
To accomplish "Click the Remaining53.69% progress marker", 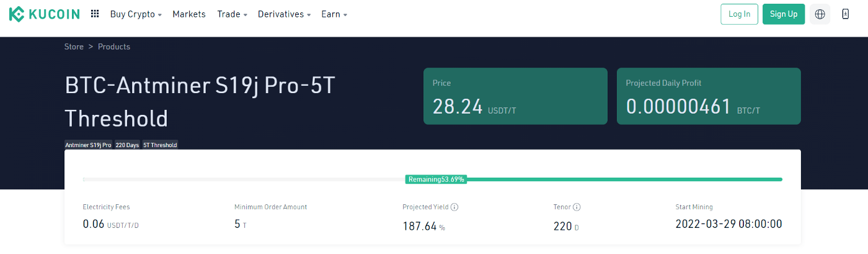I will (436, 179).
